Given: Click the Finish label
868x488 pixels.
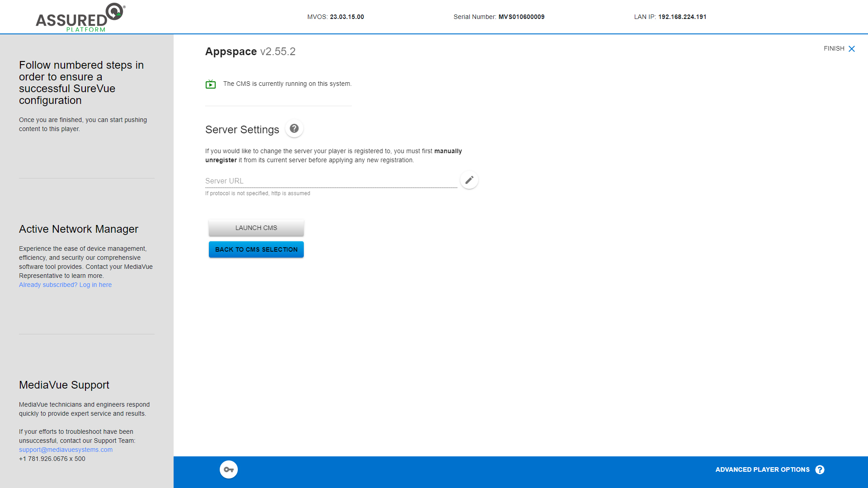Looking at the screenshot, I should point(834,48).
